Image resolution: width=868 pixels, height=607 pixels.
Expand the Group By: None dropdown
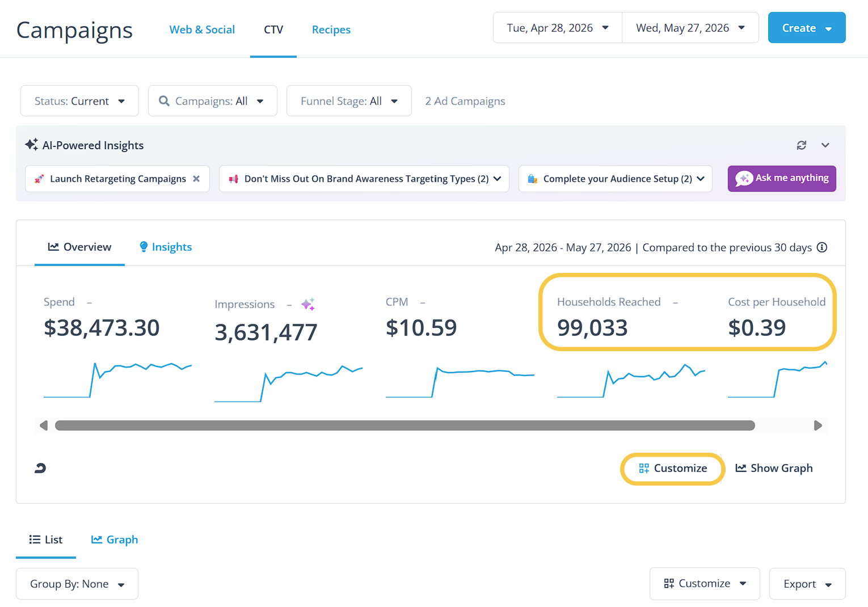click(77, 584)
